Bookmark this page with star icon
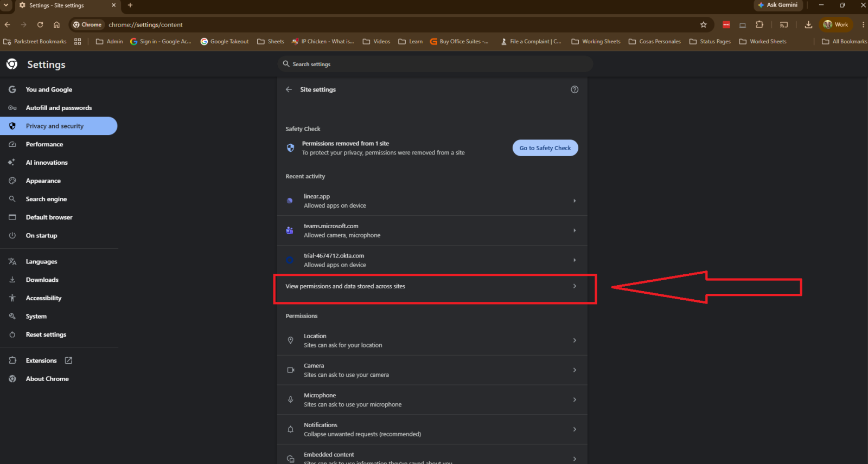The image size is (868, 464). coord(704,24)
